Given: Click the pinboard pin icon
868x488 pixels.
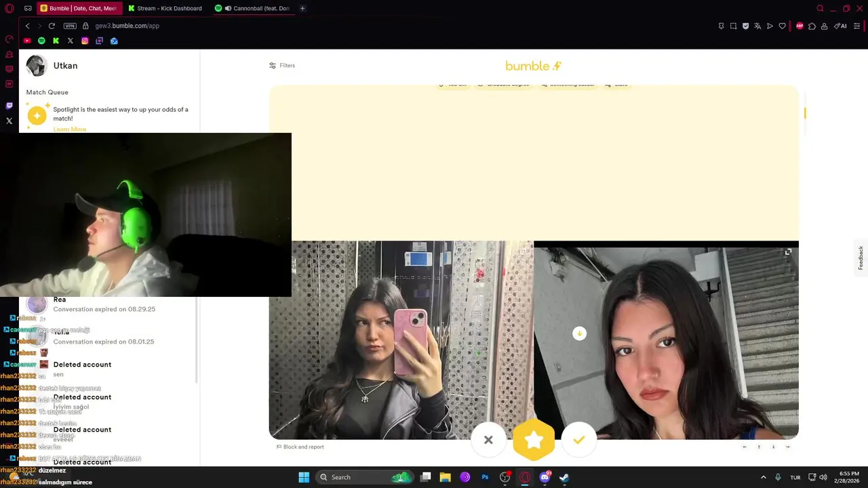Looking at the screenshot, I should point(721,26).
